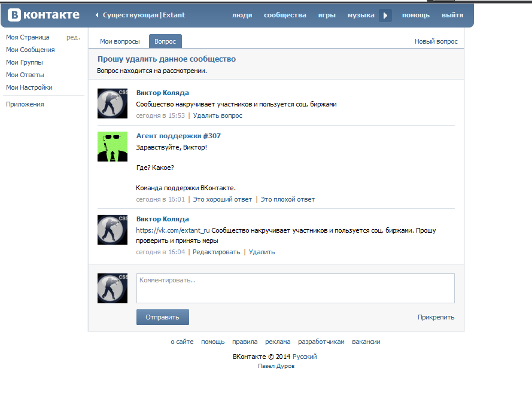Open Мои Ответы in sidebar

point(25,75)
